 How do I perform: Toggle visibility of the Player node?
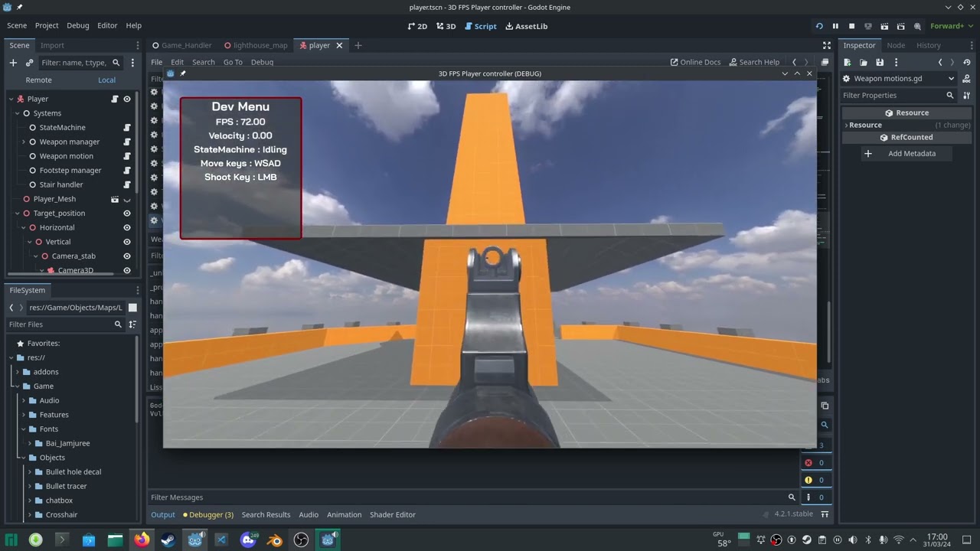[127, 99]
